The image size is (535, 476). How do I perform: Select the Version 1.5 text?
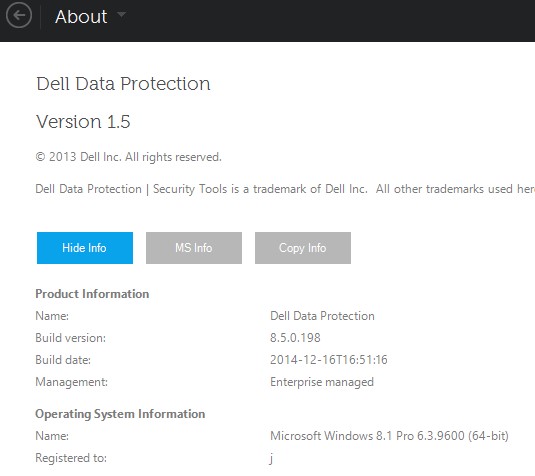[83, 121]
